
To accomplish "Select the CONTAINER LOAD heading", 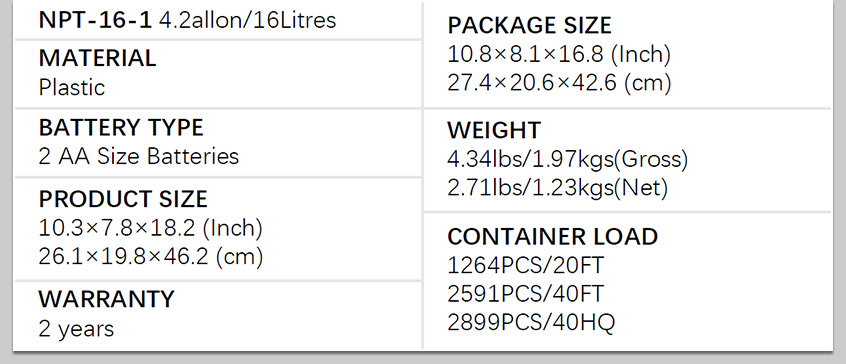I will pyautogui.click(x=553, y=237).
